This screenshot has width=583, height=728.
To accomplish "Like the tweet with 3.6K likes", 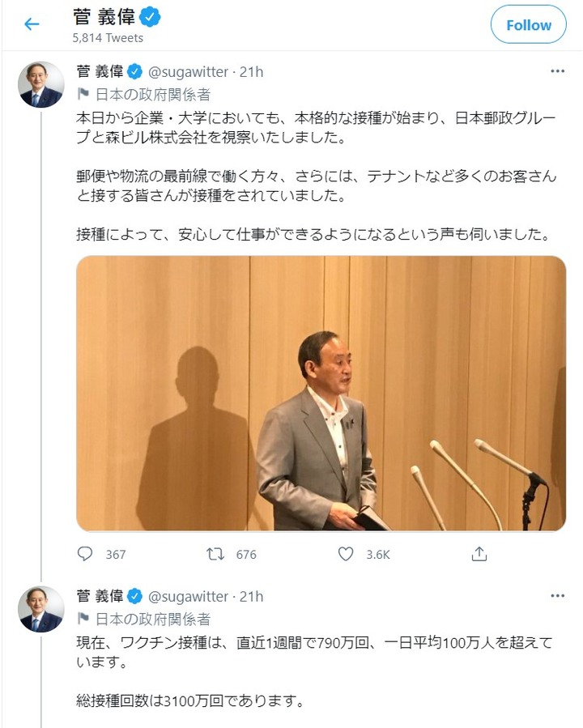I will point(345,554).
